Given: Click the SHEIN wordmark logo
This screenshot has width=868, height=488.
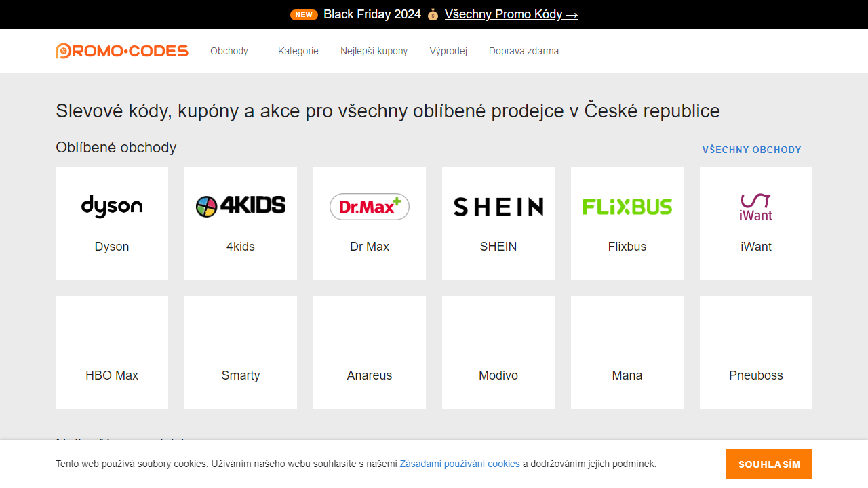Looking at the screenshot, I should click(498, 206).
